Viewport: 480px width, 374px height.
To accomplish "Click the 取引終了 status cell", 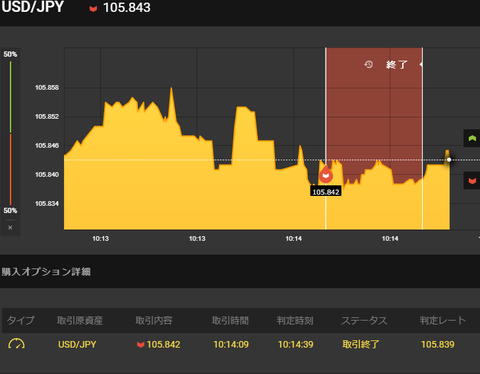I will pyautogui.click(x=361, y=344).
